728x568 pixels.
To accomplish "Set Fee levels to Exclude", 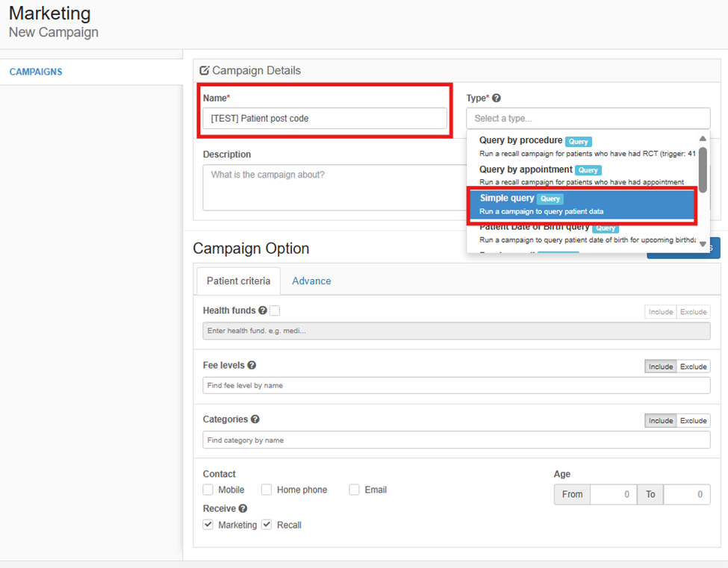I will point(693,366).
